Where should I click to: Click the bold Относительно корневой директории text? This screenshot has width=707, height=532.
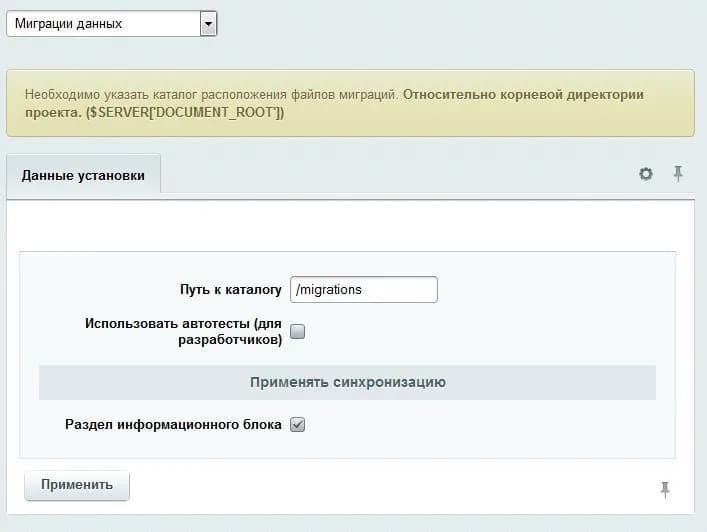[523, 95]
